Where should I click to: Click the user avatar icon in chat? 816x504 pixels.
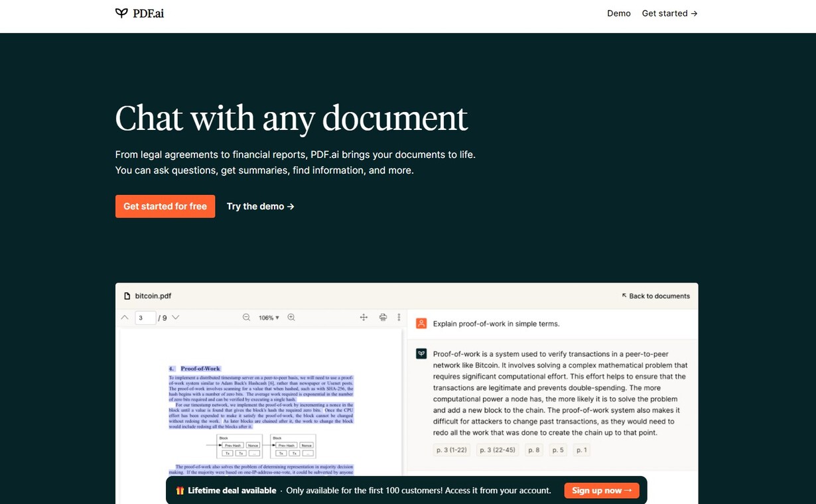click(421, 324)
